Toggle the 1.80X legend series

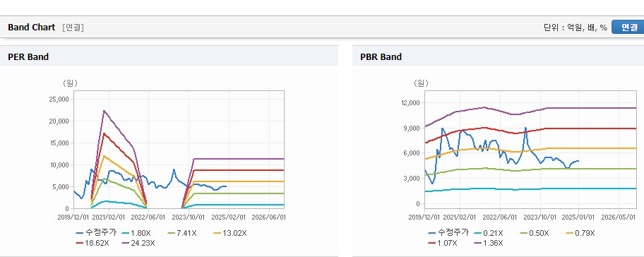pyautogui.click(x=136, y=233)
